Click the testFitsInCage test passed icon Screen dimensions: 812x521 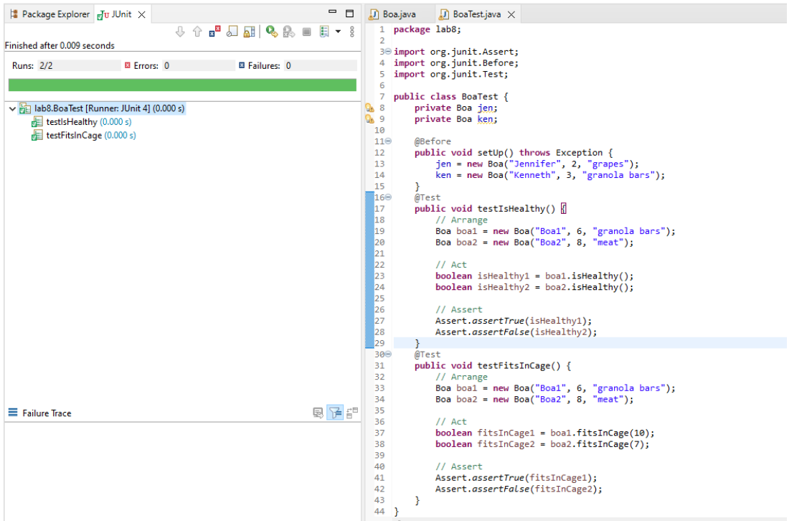[x=37, y=136]
